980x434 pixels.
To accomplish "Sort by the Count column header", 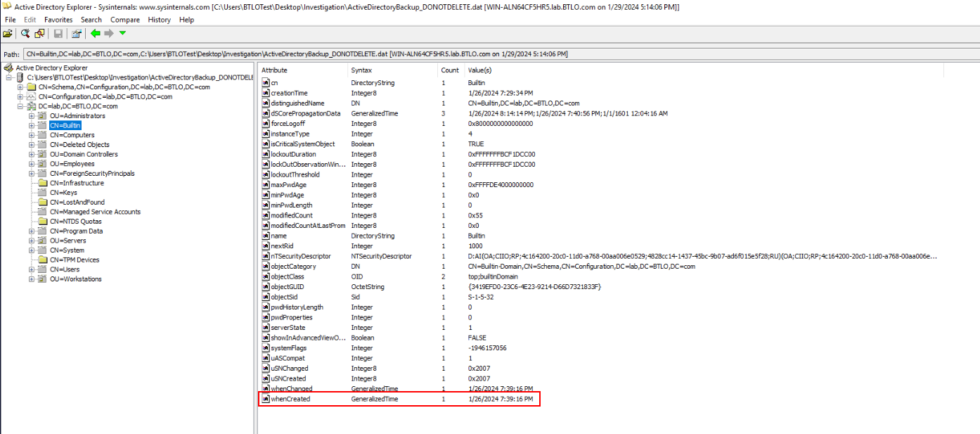I will click(450, 70).
